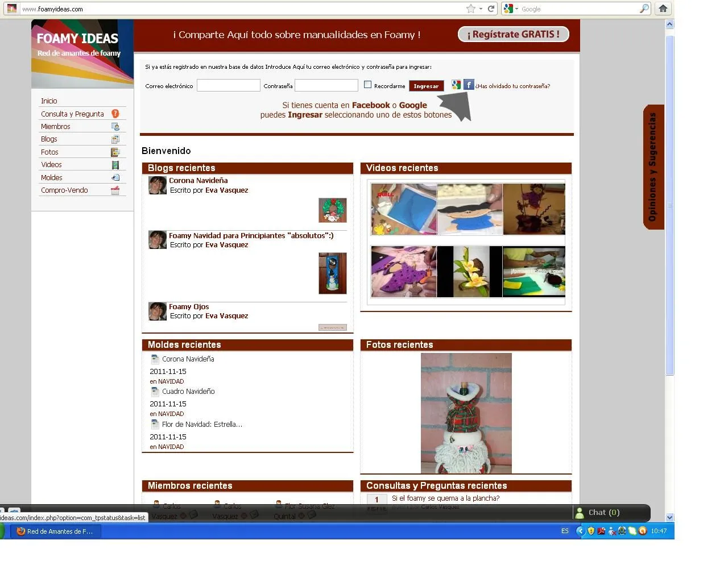Click the Fotos sidebar icon
This screenshot has width=728, height=582.
click(115, 152)
